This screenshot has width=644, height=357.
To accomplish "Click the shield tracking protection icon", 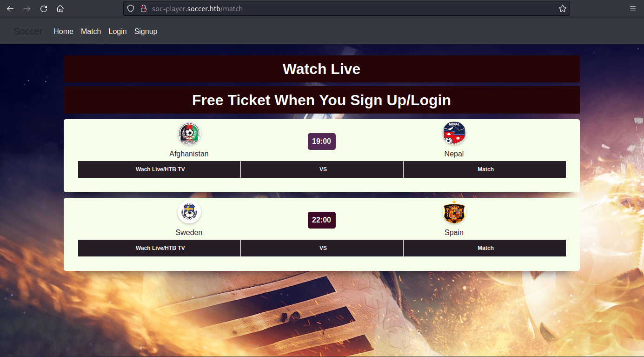I will [x=131, y=8].
